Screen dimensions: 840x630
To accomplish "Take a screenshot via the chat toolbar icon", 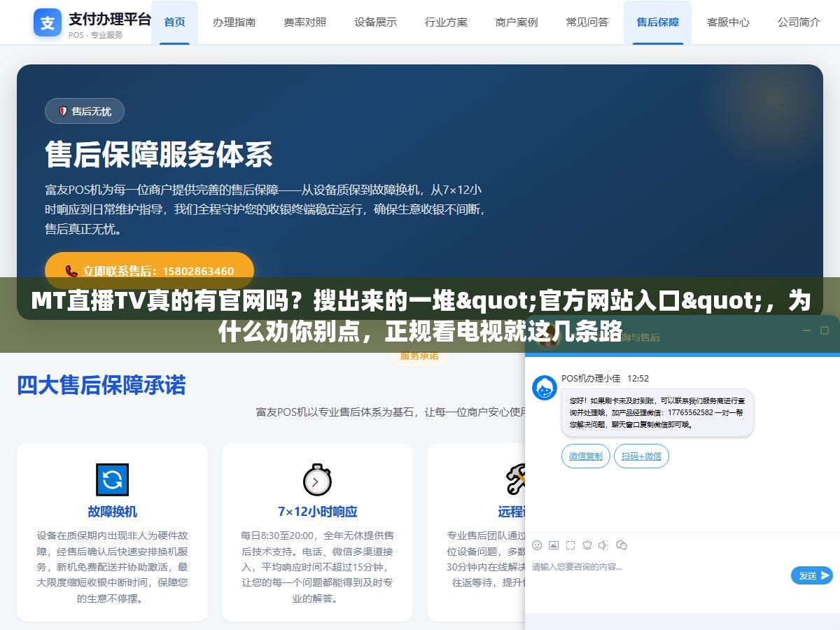I will (570, 545).
